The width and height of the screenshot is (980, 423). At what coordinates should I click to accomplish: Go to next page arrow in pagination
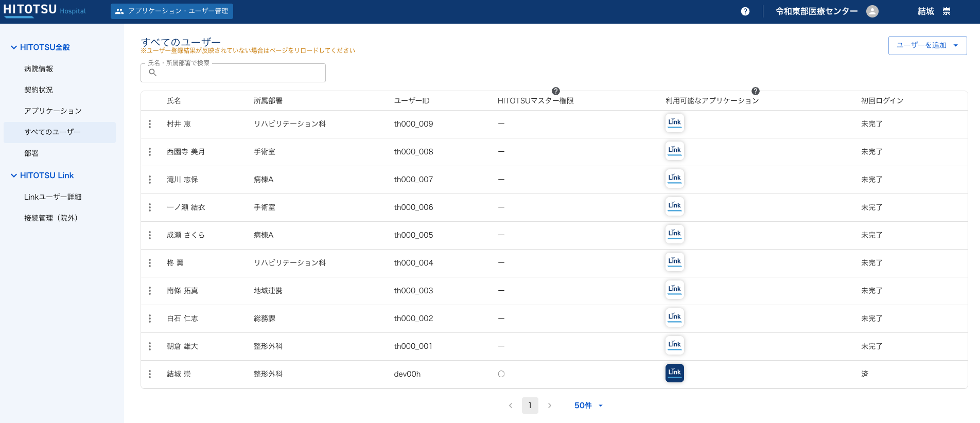(549, 406)
